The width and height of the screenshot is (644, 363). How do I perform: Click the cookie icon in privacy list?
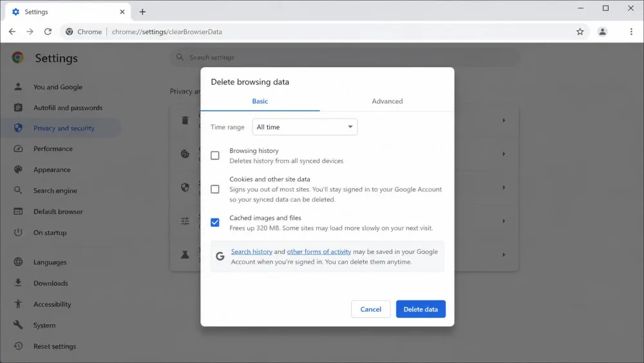pos(185,153)
